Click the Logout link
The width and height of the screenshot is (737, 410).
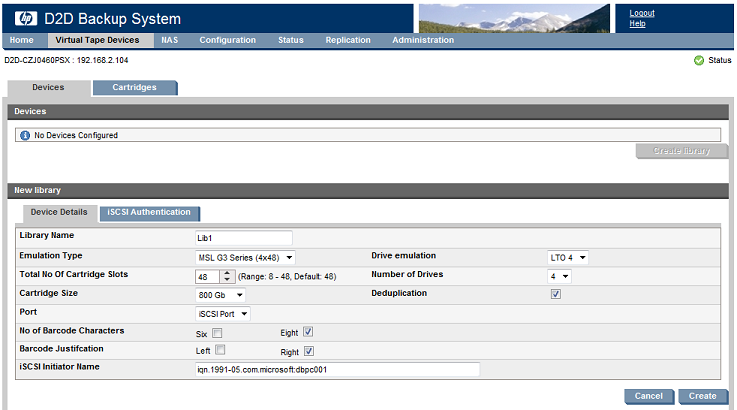642,13
